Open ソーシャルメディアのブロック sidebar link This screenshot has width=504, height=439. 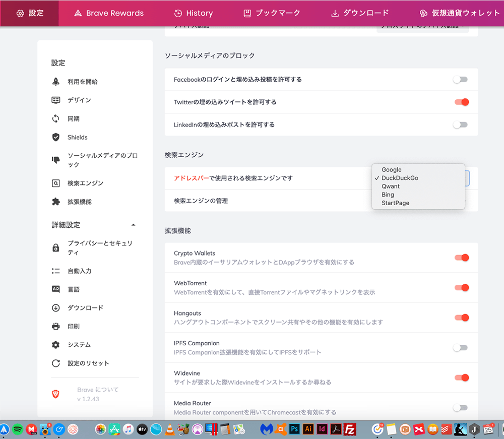coord(102,160)
